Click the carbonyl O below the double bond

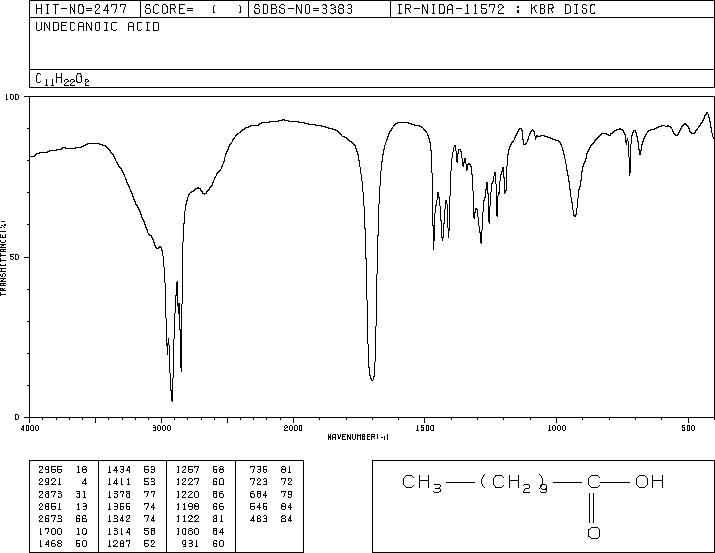coord(593,532)
